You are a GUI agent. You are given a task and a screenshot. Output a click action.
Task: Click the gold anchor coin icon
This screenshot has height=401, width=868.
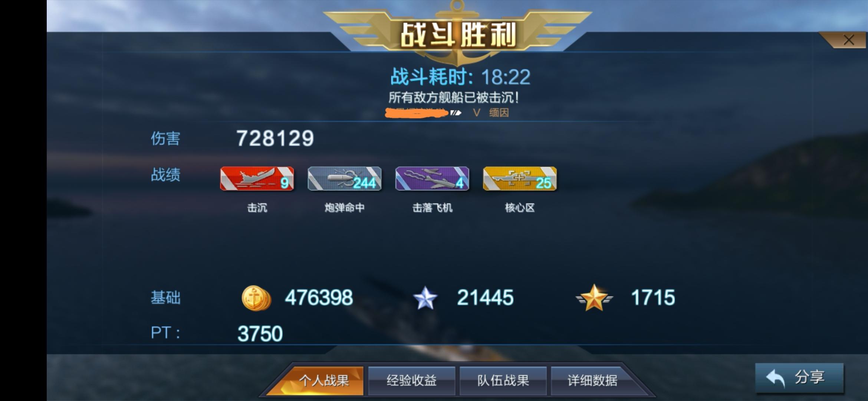(x=256, y=298)
